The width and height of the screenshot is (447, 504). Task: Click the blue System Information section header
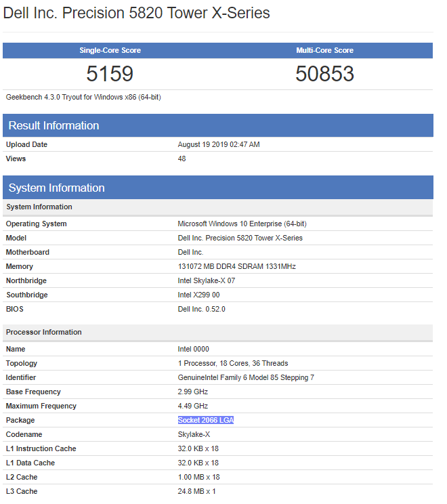click(218, 188)
